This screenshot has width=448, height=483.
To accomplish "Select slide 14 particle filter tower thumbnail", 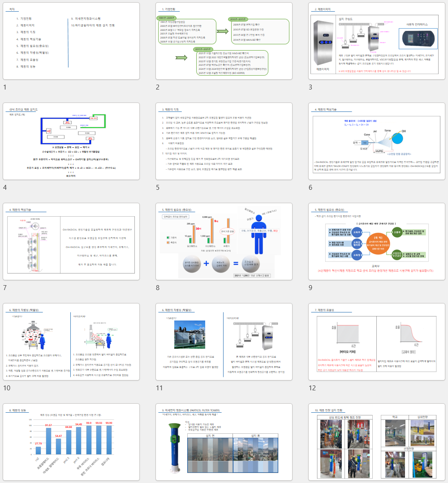I will [224, 442].
